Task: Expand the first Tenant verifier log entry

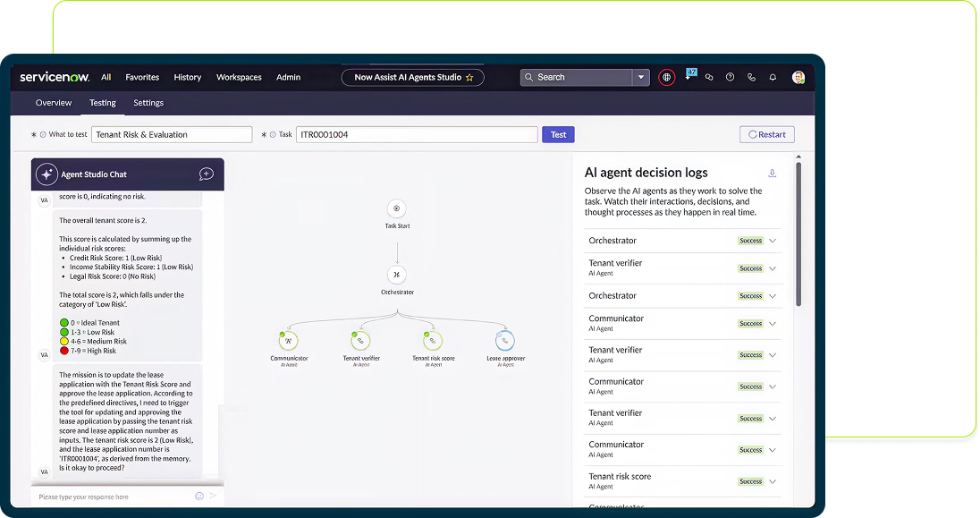Action: tap(773, 268)
